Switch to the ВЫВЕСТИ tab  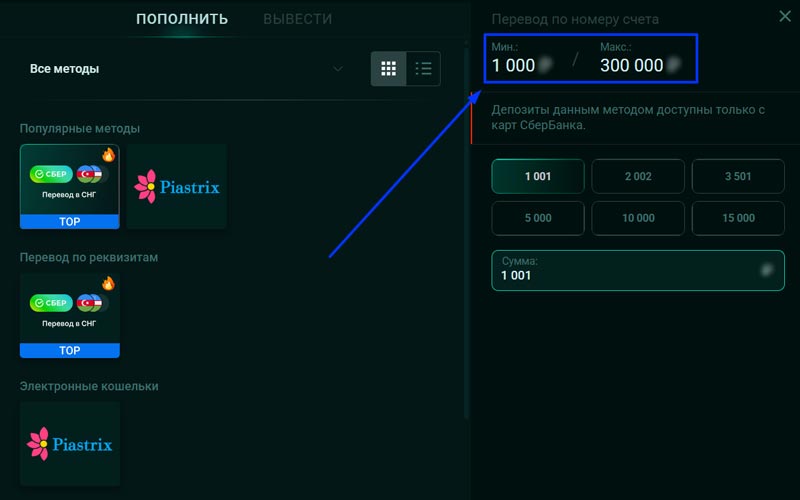click(x=297, y=19)
